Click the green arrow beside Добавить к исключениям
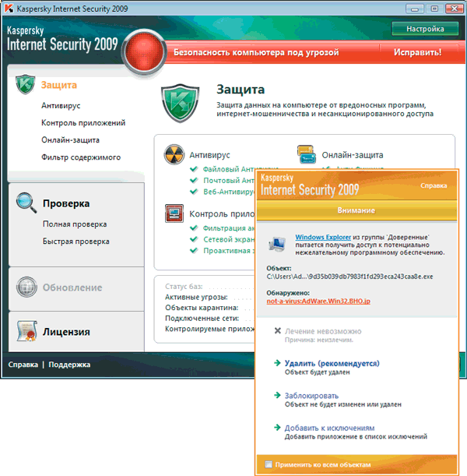Image resolution: width=467 pixels, height=476 pixels. coord(277,428)
